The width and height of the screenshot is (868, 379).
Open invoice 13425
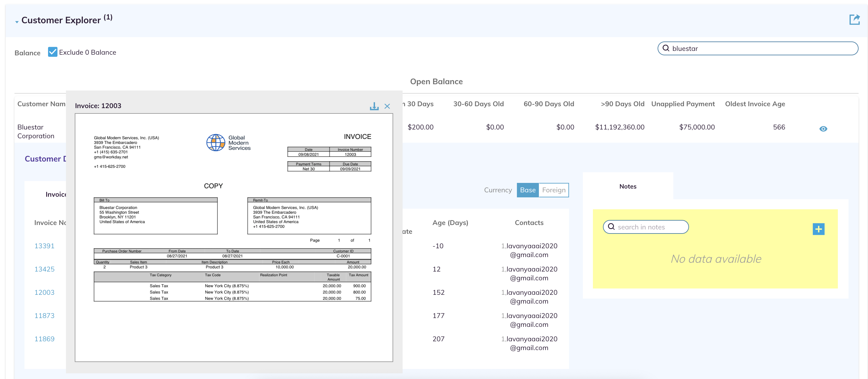click(44, 269)
